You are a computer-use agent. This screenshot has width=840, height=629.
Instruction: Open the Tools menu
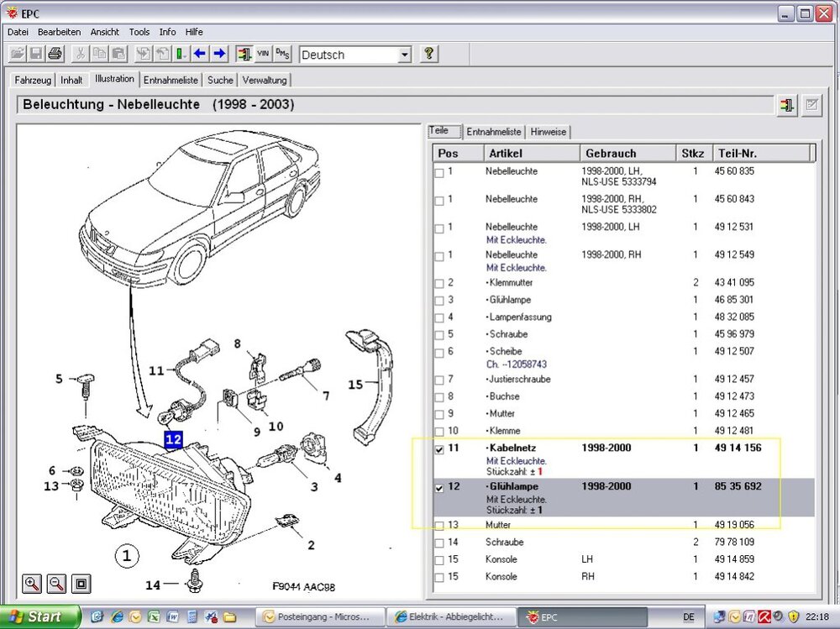[139, 32]
